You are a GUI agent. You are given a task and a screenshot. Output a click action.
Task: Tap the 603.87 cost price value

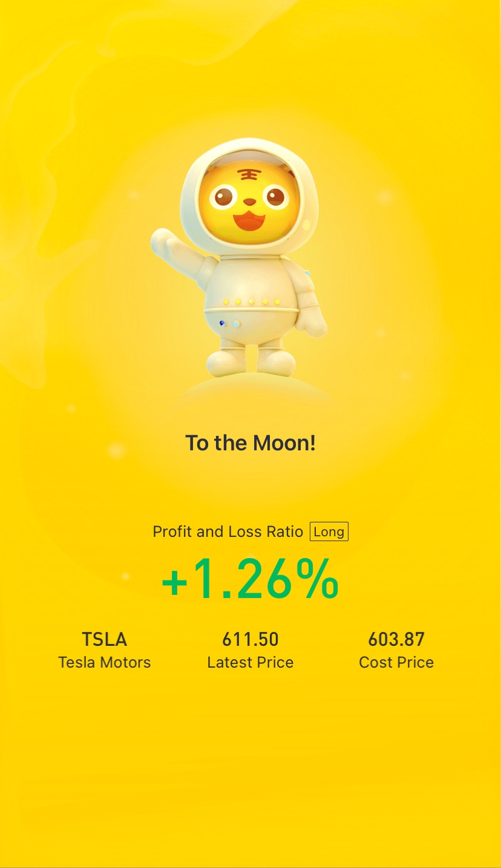[x=396, y=639]
